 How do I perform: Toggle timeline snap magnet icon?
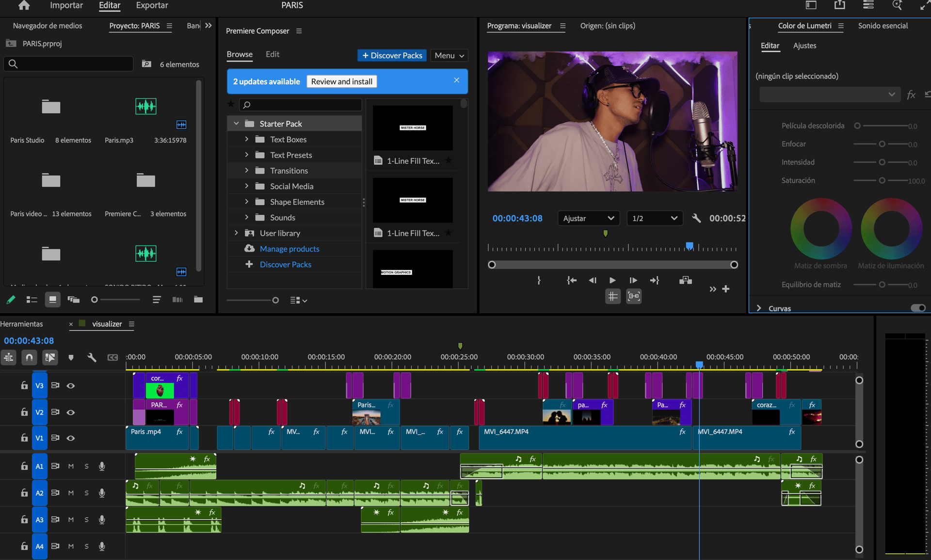click(x=29, y=357)
